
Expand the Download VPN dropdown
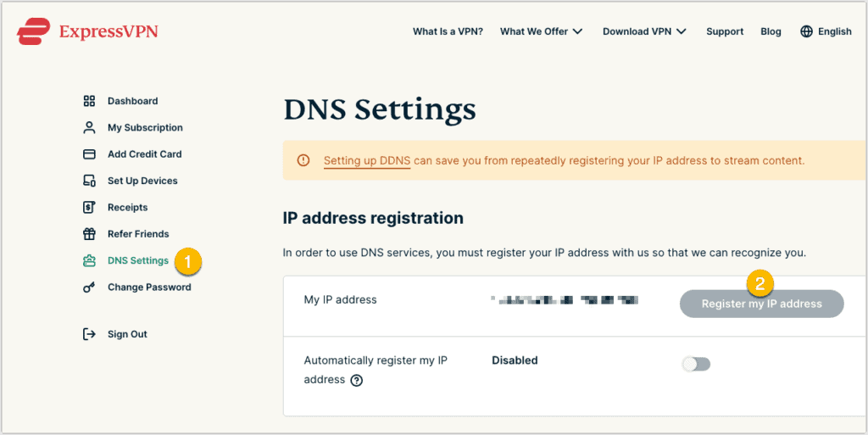(644, 31)
